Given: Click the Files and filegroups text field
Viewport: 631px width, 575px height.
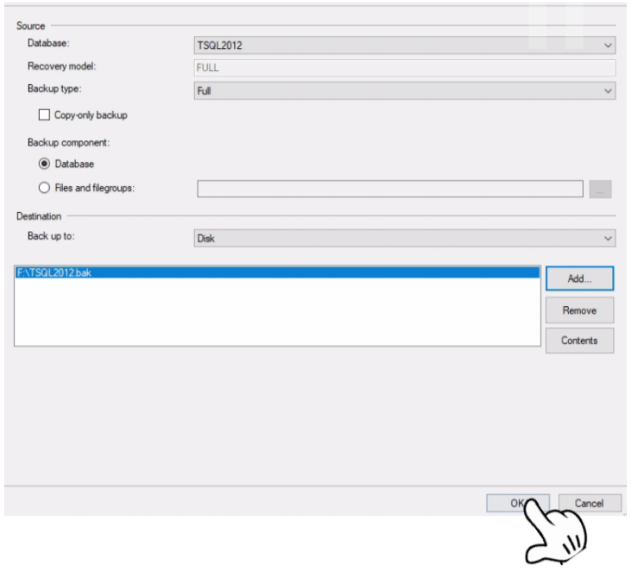Looking at the screenshot, I should tap(390, 189).
